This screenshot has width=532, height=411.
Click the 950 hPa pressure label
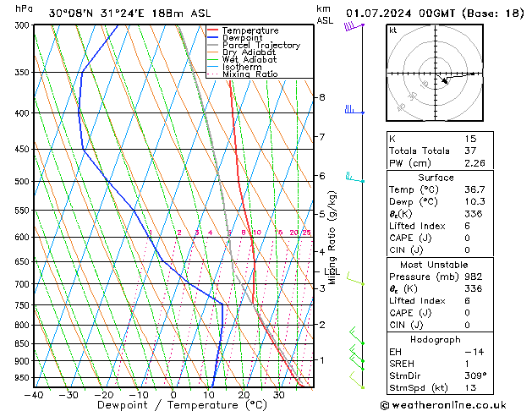(24, 378)
